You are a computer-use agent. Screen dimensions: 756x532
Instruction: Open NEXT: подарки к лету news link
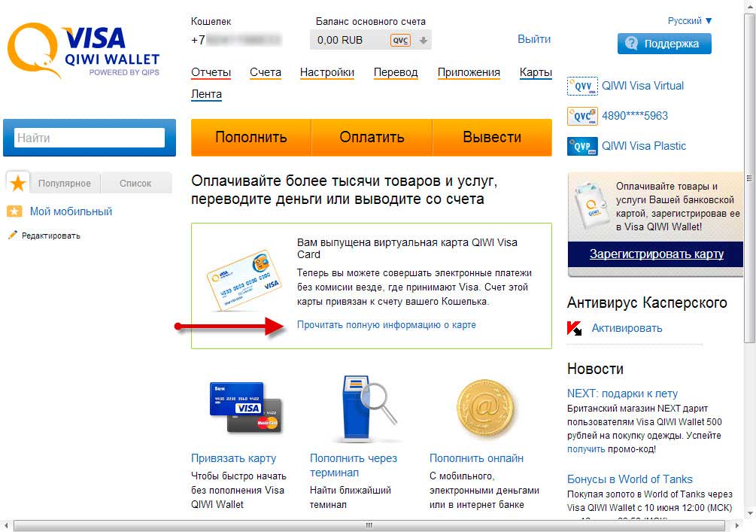pyautogui.click(x=622, y=394)
